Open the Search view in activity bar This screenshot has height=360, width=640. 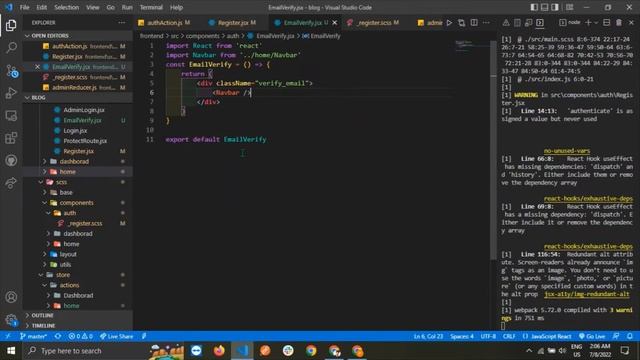[x=11, y=48]
